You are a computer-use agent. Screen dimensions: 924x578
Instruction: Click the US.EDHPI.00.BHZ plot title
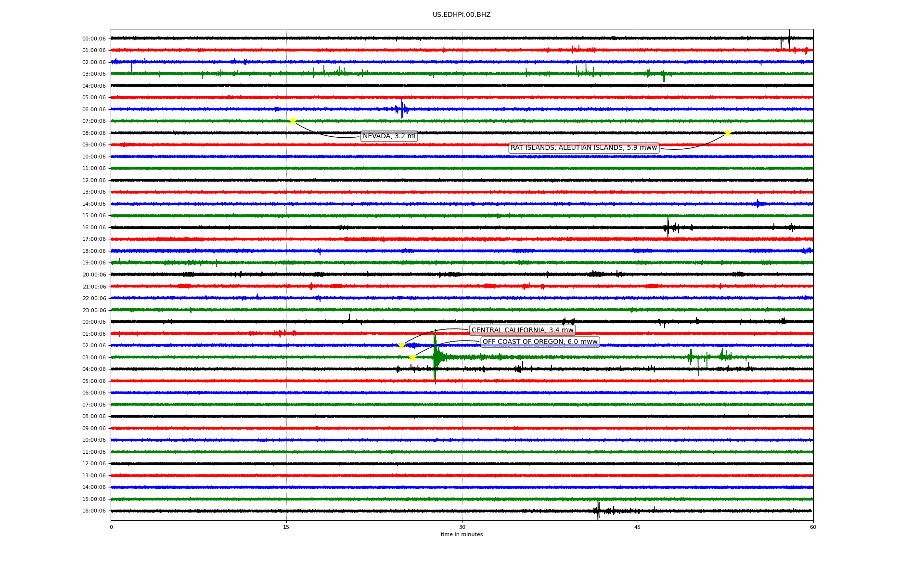pos(461,15)
